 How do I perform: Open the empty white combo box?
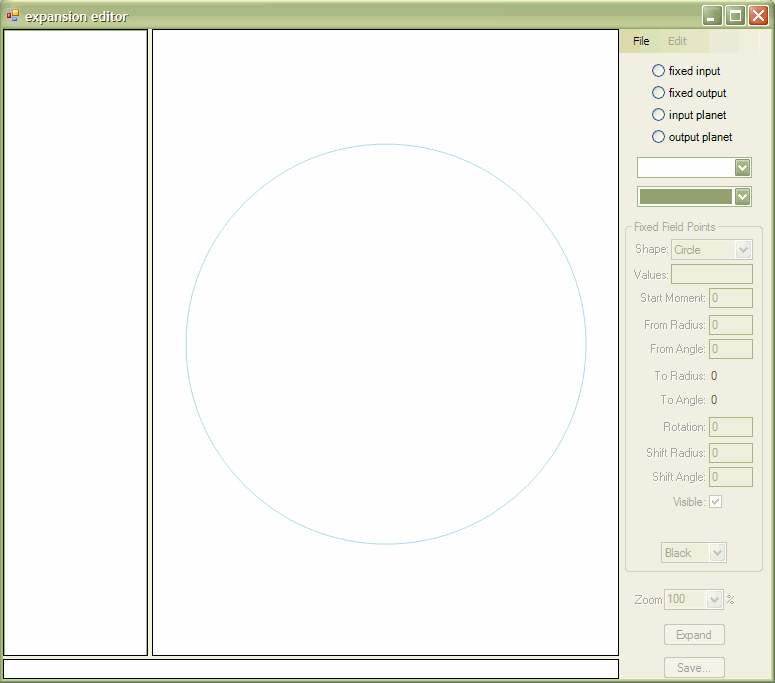point(694,168)
